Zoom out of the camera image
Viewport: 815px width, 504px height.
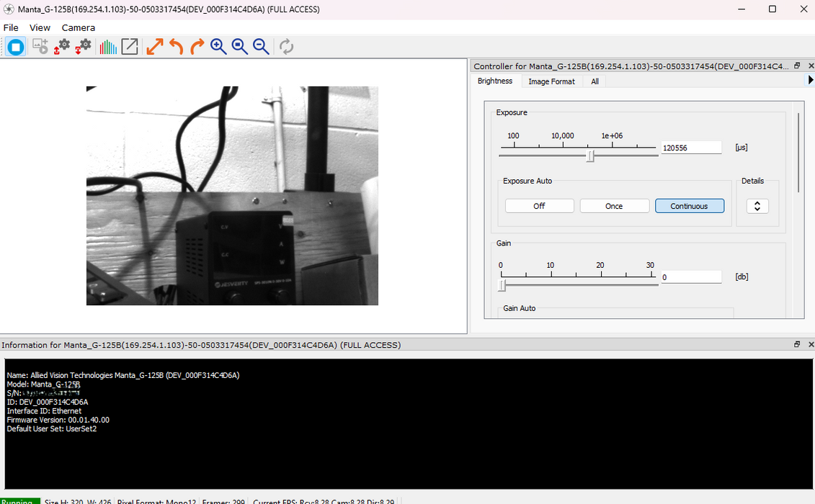(x=261, y=47)
